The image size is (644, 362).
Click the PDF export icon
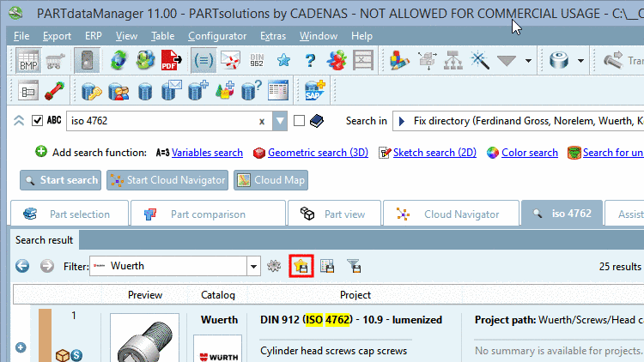(171, 61)
